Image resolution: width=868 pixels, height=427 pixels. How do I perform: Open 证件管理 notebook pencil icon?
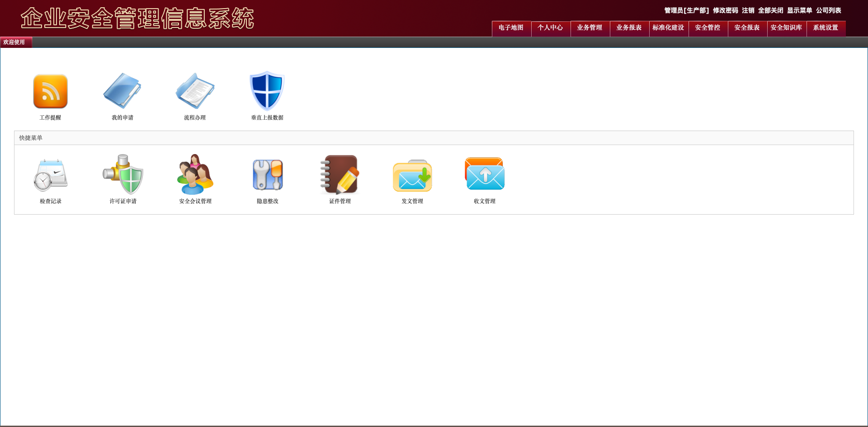pyautogui.click(x=340, y=175)
